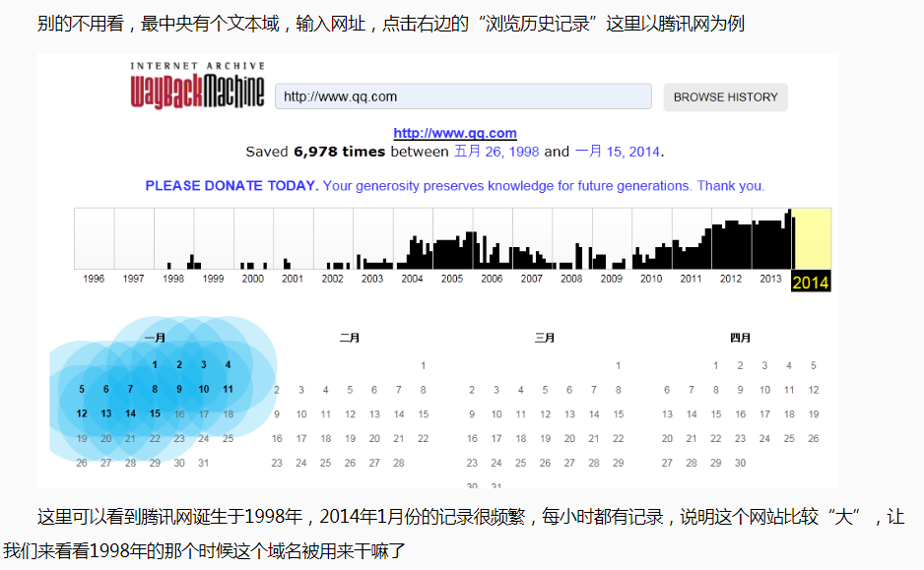
Task: Focus the URL input with http://www.qq.com
Action: pyautogui.click(x=463, y=95)
